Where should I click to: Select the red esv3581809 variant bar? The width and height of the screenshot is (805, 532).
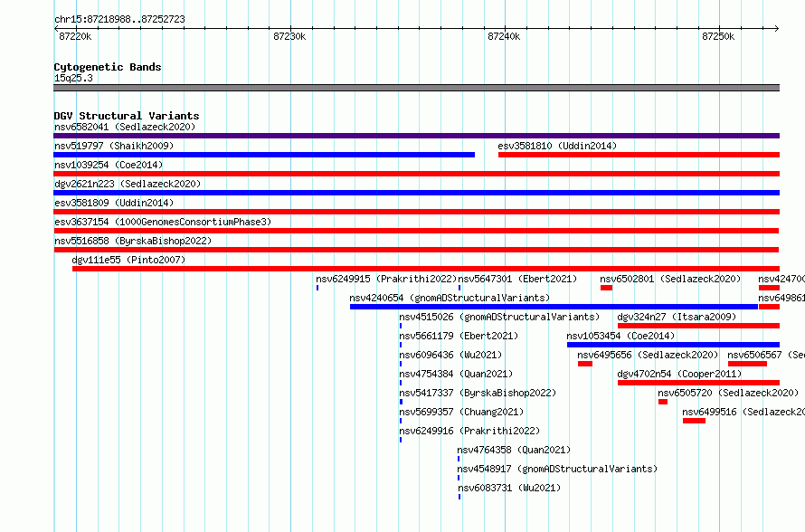(416, 212)
